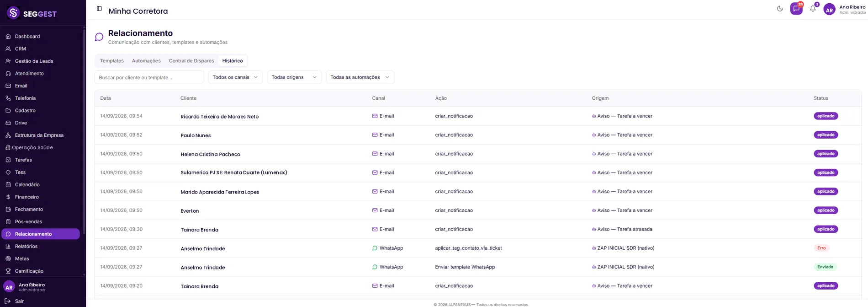Click date 14/09/2026, 09:54
This screenshot has height=307, width=868.
[121, 116]
